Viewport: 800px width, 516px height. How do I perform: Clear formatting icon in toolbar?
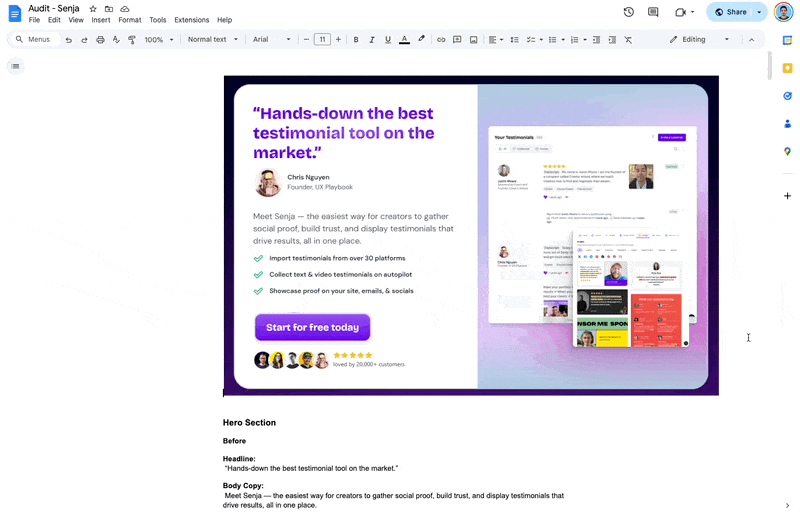click(628, 39)
